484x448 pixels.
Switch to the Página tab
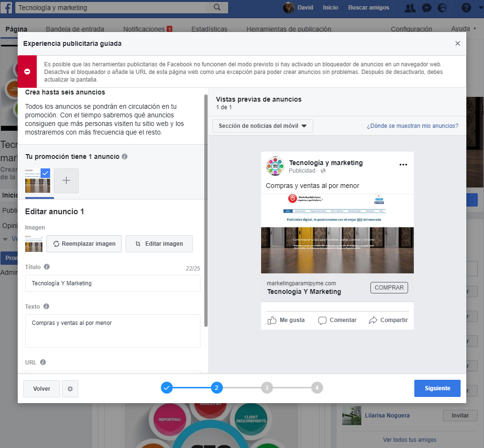click(x=16, y=29)
